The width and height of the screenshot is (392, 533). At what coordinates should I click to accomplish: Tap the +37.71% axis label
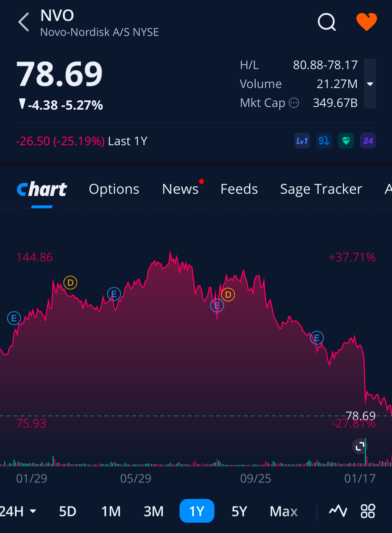click(x=352, y=257)
